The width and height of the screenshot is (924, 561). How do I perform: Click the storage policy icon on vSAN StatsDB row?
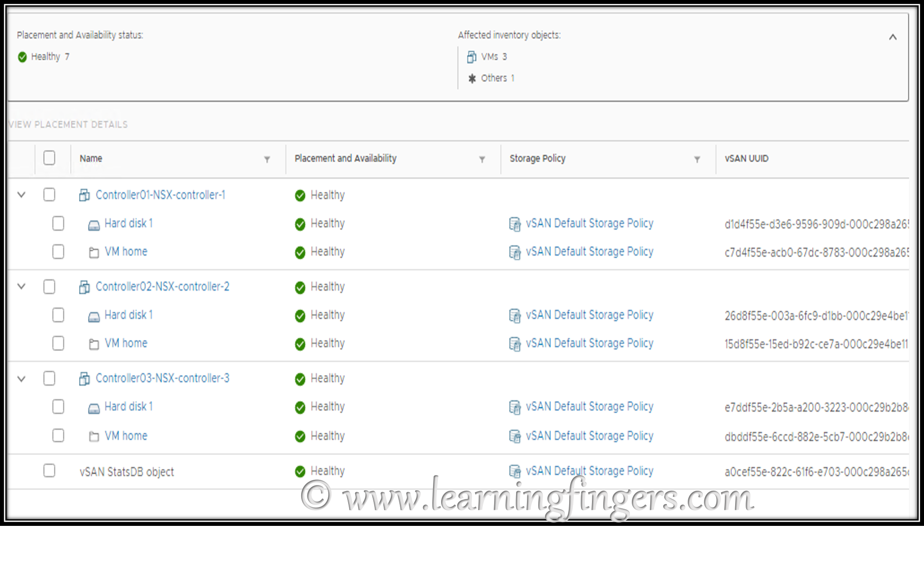pyautogui.click(x=515, y=471)
